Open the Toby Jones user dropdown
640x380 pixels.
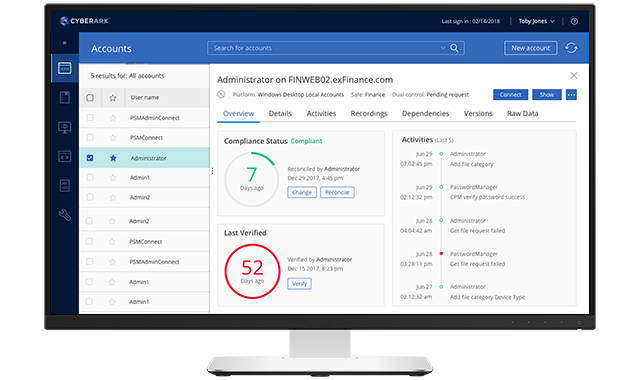536,21
